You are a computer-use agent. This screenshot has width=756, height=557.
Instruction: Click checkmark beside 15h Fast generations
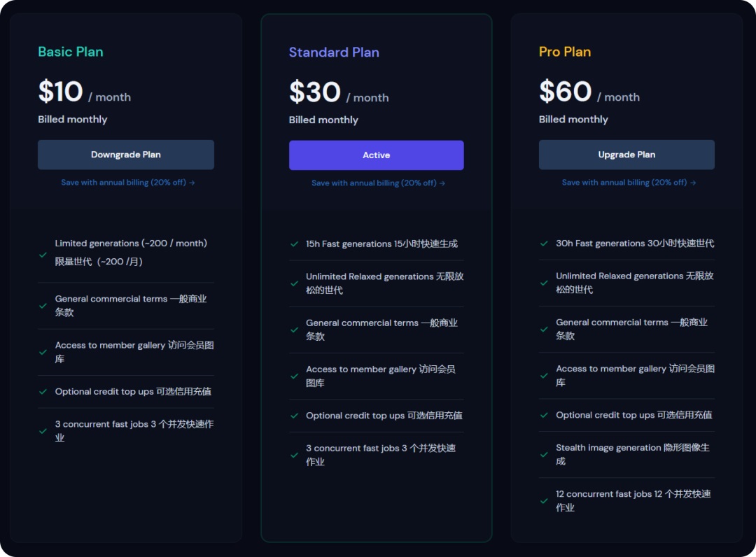click(294, 244)
